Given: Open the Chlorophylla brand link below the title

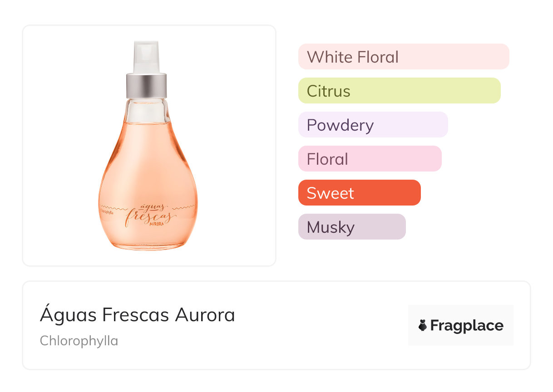Looking at the screenshot, I should 79,341.
